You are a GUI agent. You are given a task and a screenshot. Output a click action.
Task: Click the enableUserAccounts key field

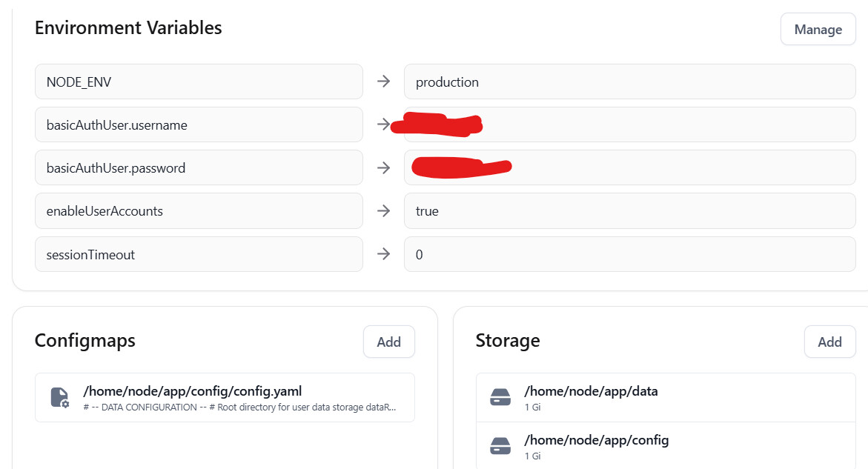pyautogui.click(x=199, y=211)
